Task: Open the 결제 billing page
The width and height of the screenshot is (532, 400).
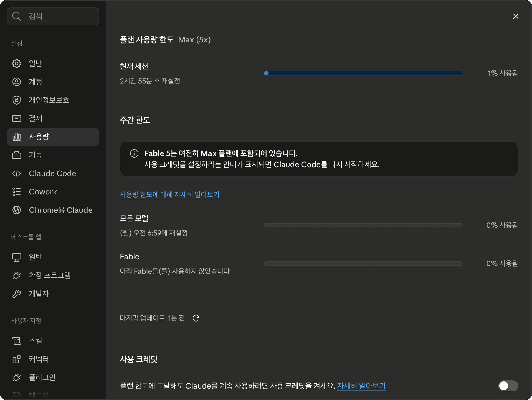Action: pos(53,118)
